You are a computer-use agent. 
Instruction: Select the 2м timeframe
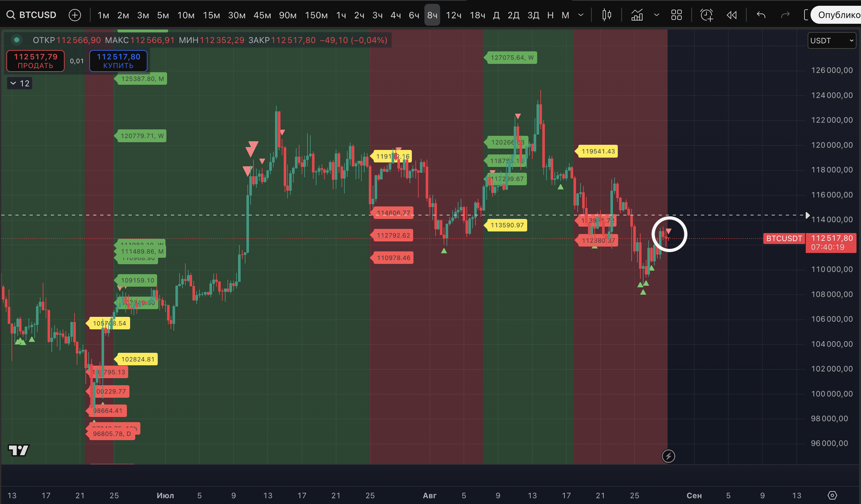(x=123, y=15)
